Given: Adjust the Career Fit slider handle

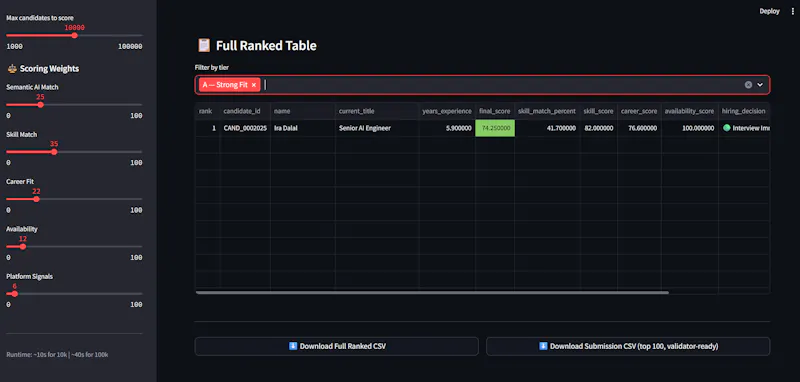Looking at the screenshot, I should 36,199.
